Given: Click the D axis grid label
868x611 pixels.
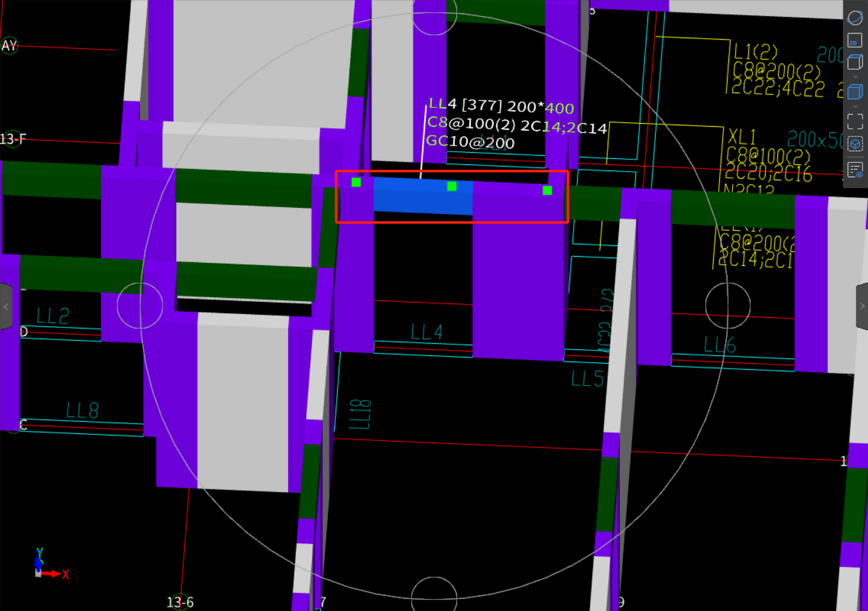Looking at the screenshot, I should pyautogui.click(x=24, y=332).
